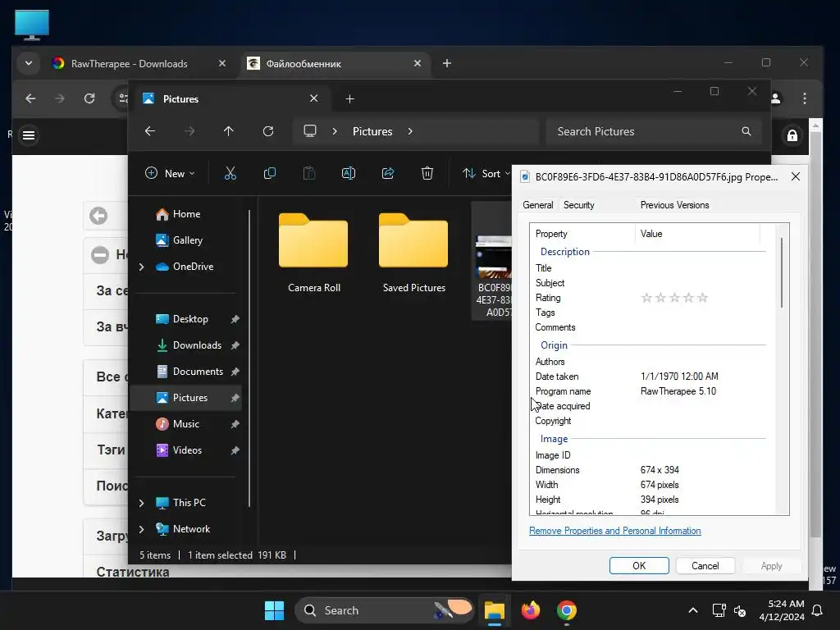Click the Date taken value field
Screen dimensions: 840x630
679,376
